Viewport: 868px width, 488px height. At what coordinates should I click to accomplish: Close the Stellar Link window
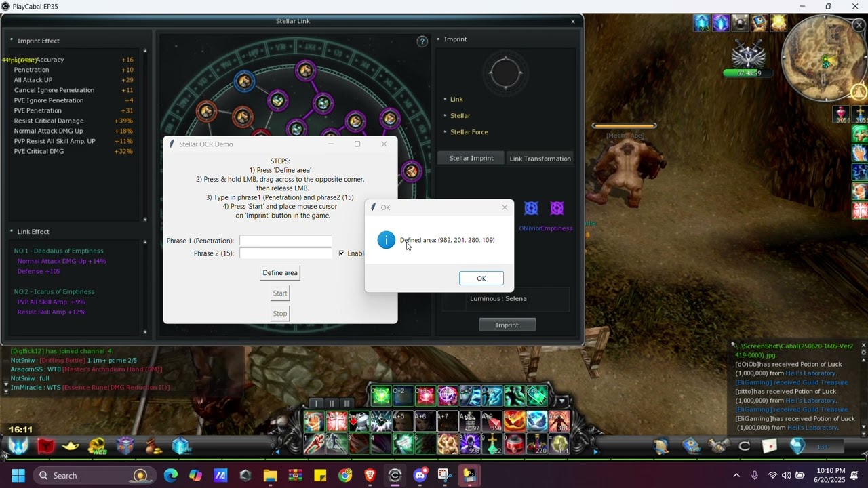click(x=573, y=22)
